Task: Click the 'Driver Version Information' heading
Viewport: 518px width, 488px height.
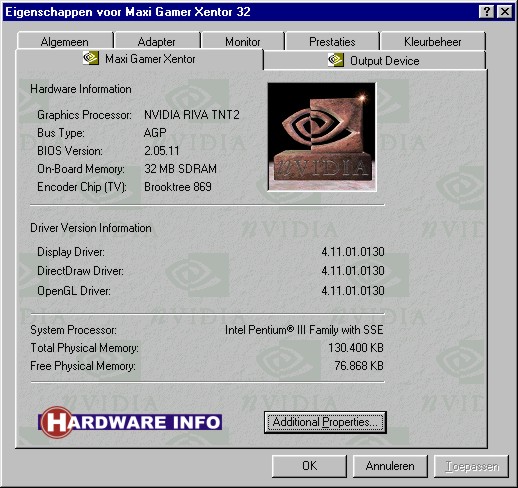Action: [x=91, y=228]
